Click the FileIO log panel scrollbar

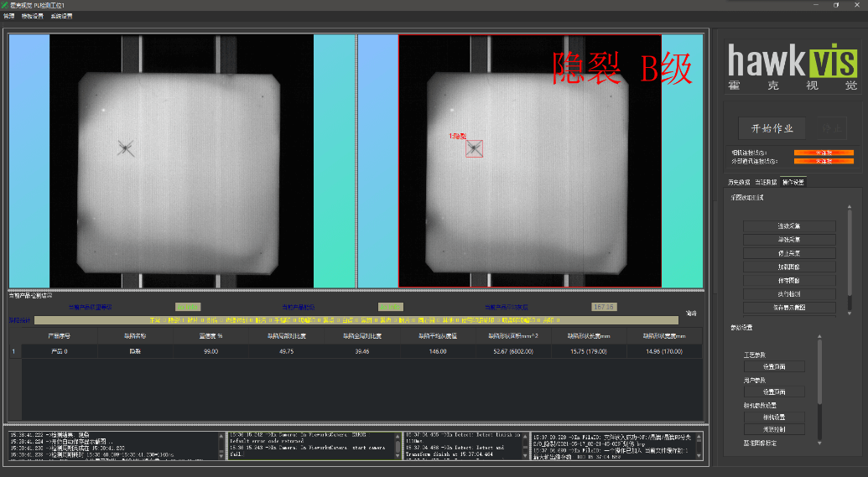[699, 445]
